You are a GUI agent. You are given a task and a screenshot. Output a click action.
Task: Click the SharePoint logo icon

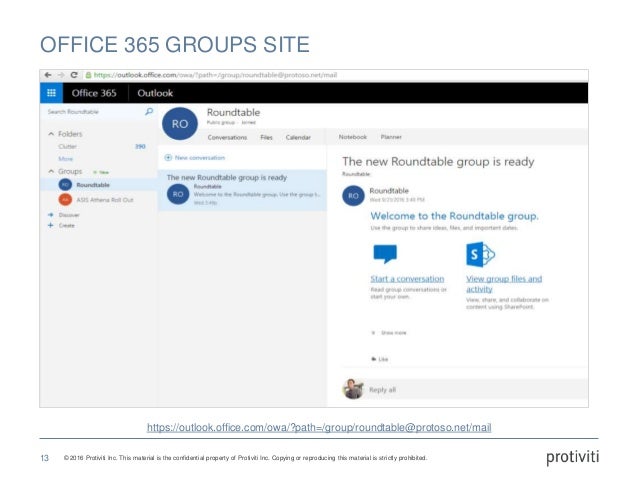coord(480,254)
